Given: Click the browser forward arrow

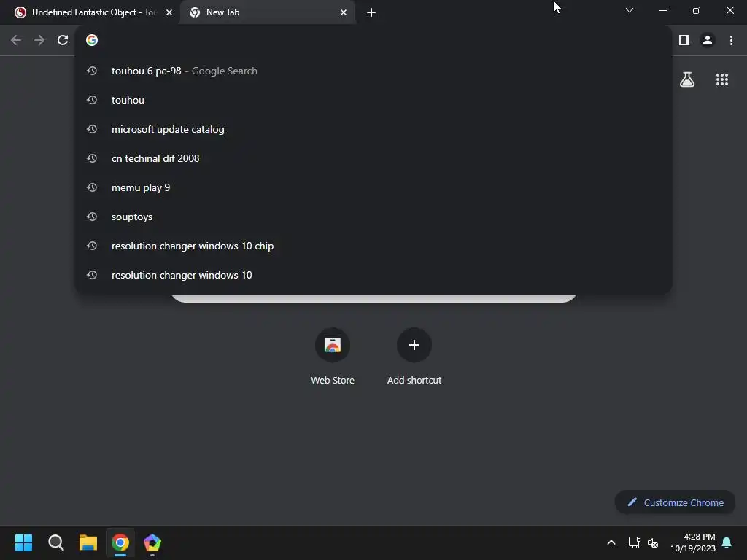Looking at the screenshot, I should tap(39, 41).
